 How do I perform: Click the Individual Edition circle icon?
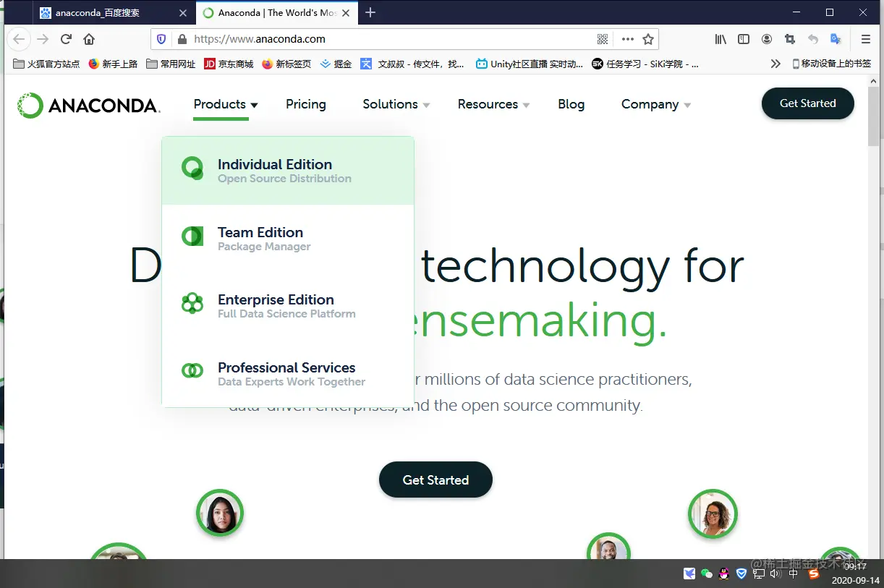(x=192, y=168)
